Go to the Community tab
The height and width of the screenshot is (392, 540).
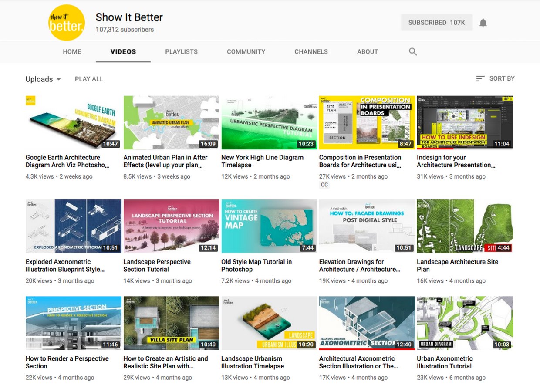point(246,51)
